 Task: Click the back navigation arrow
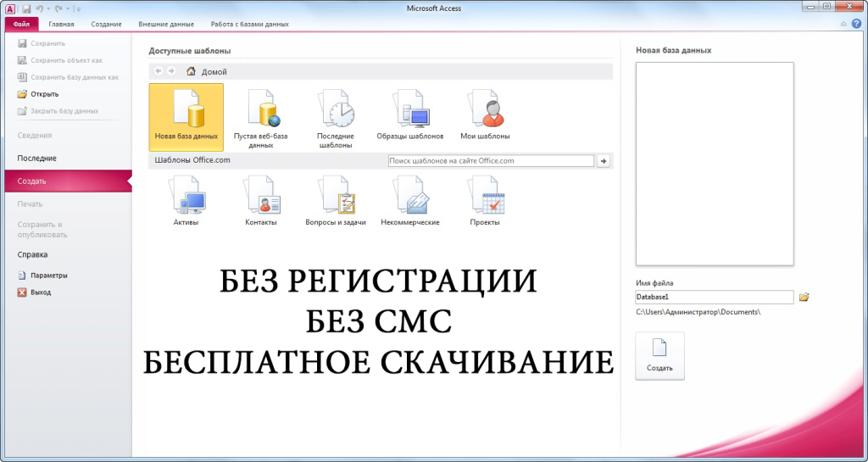pyautogui.click(x=159, y=71)
